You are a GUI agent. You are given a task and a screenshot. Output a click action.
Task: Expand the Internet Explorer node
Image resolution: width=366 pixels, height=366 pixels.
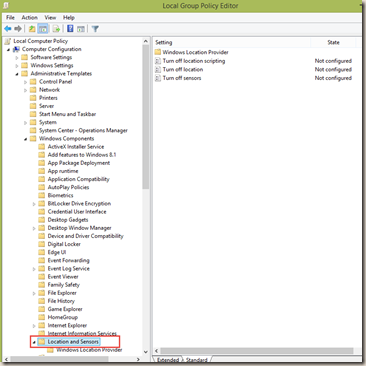click(34, 326)
